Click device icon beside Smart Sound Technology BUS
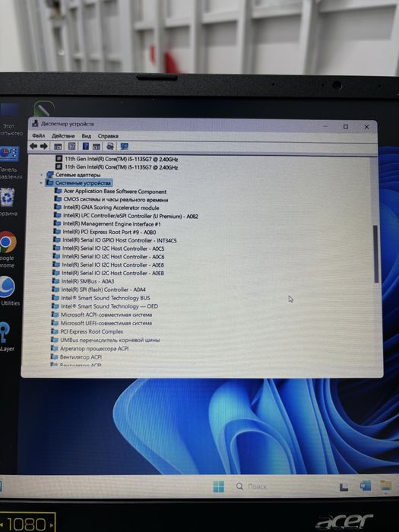The width and height of the screenshot is (399, 532). click(55, 298)
